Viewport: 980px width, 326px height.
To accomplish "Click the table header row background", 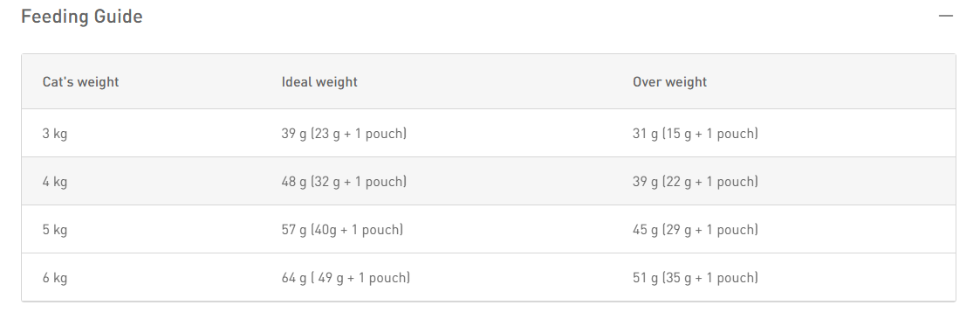I will [488, 82].
